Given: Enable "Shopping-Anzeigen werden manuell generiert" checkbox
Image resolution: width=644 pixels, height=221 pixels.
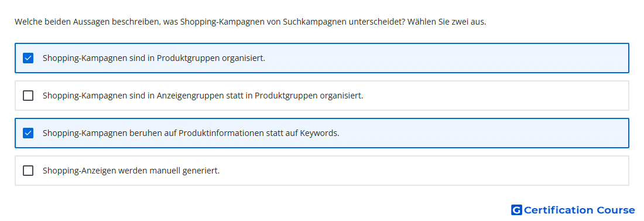Looking at the screenshot, I should tap(28, 171).
